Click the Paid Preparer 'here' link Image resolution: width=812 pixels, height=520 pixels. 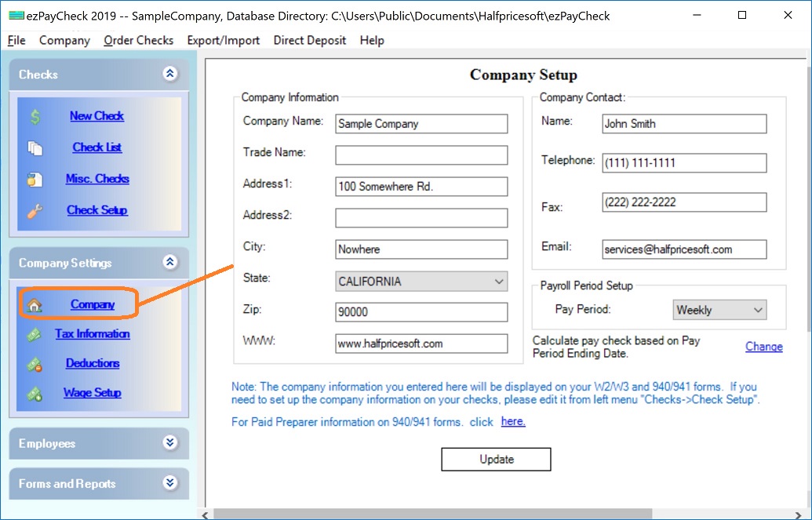pos(513,422)
